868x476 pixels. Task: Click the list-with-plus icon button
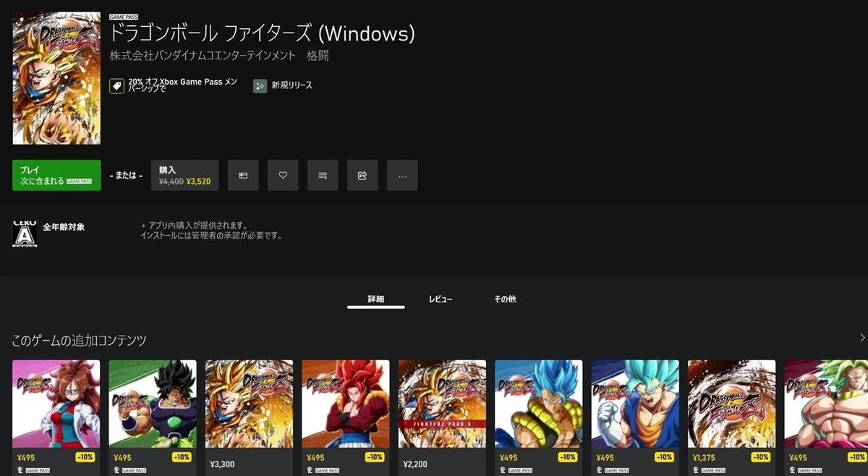[323, 175]
